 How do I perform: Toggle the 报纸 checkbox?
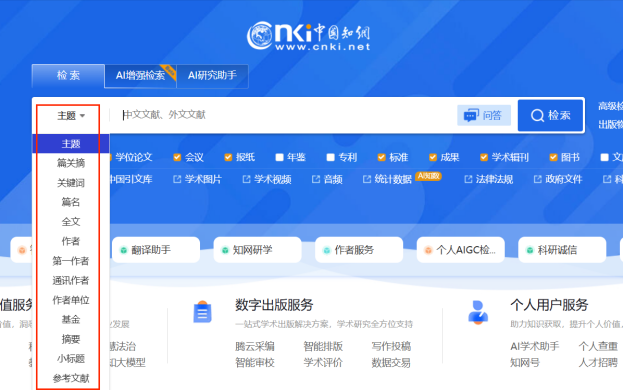pyautogui.click(x=228, y=157)
